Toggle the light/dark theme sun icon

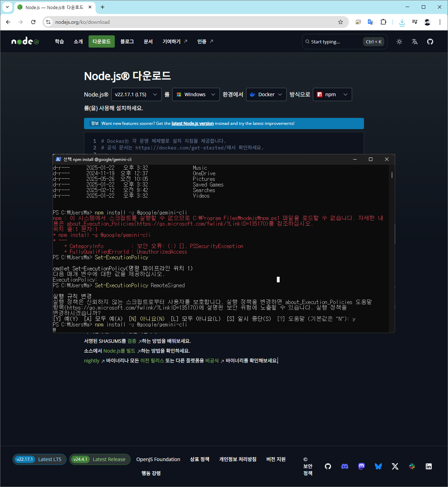click(x=399, y=42)
